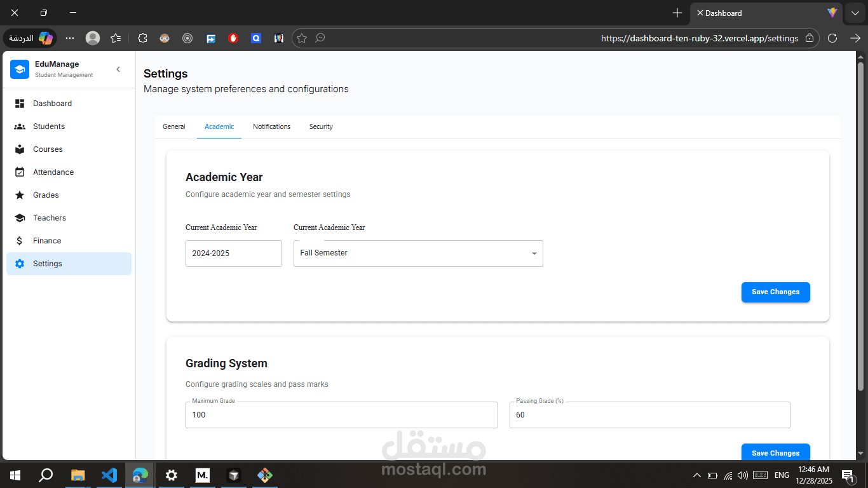Open the browser more options menu
This screenshot has width=868, height=488.
tap(70, 38)
